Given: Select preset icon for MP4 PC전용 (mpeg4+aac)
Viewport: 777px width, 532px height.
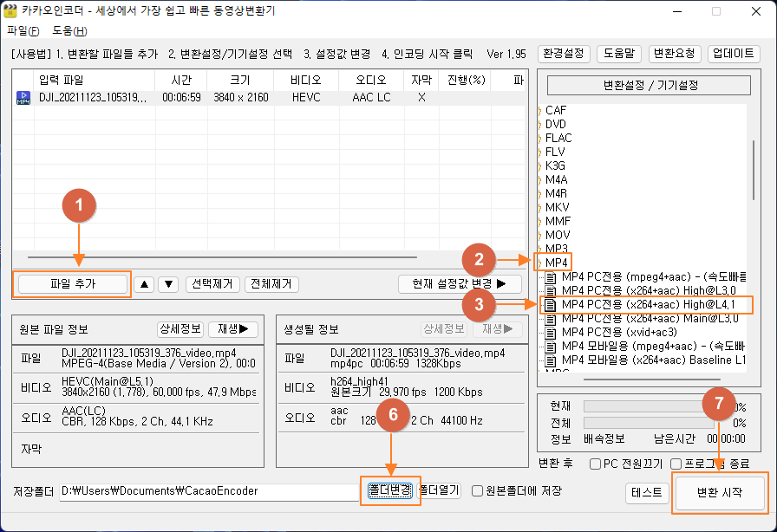Looking at the screenshot, I should pos(550,277).
